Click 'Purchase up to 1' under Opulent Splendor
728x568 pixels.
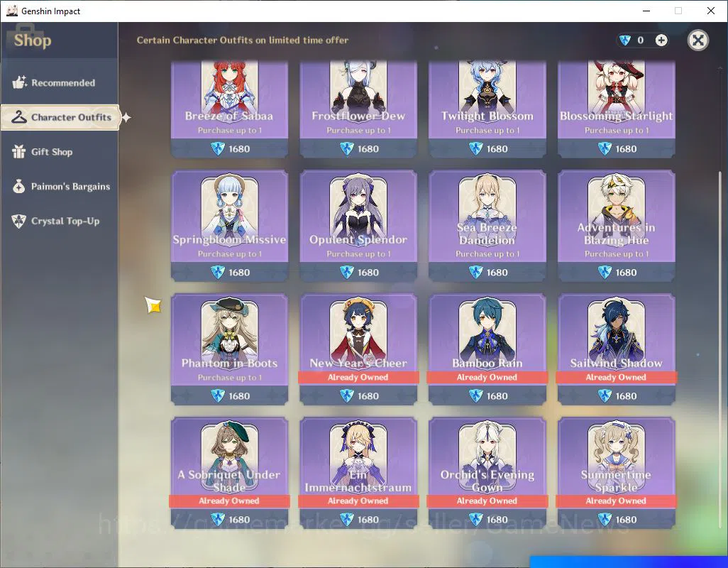(358, 254)
